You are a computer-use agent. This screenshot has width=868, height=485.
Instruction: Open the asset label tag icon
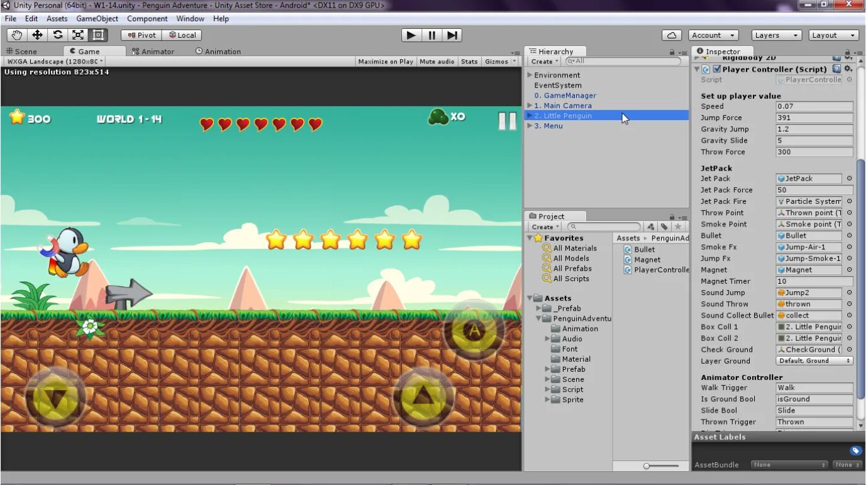[855, 450]
